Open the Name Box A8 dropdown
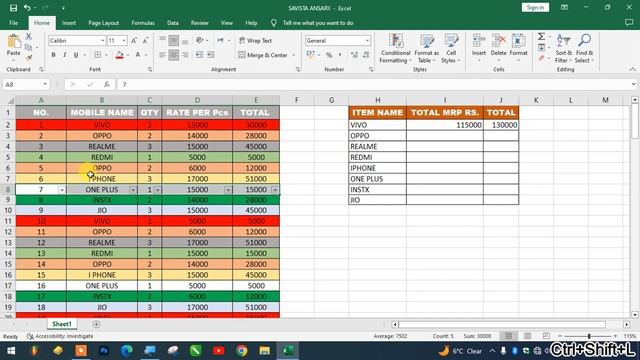 (45, 84)
